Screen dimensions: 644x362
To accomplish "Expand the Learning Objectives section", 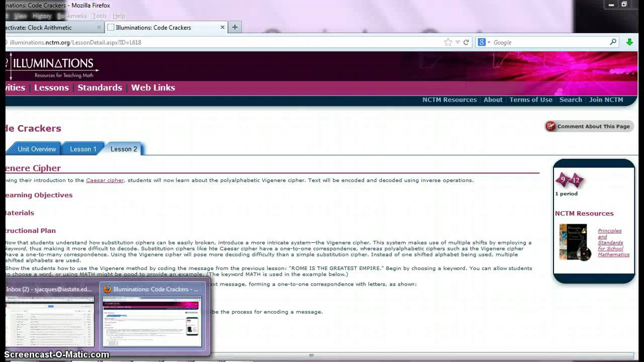I will coord(39,195).
